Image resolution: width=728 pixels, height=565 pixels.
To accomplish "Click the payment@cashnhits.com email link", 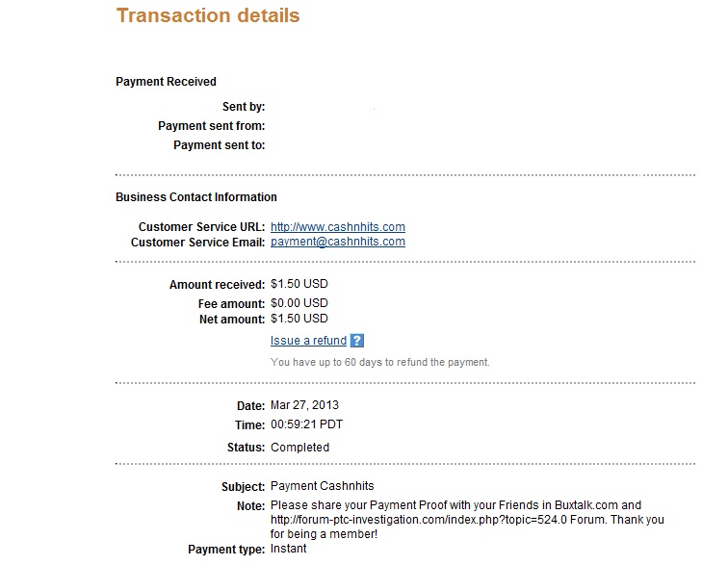I will pyautogui.click(x=337, y=243).
